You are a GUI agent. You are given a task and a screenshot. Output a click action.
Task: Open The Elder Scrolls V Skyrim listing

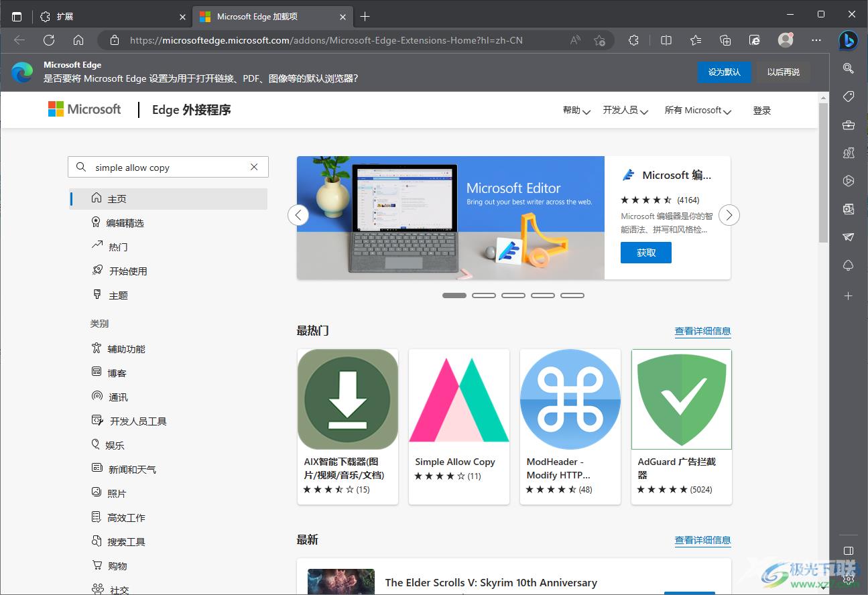pyautogui.click(x=491, y=582)
